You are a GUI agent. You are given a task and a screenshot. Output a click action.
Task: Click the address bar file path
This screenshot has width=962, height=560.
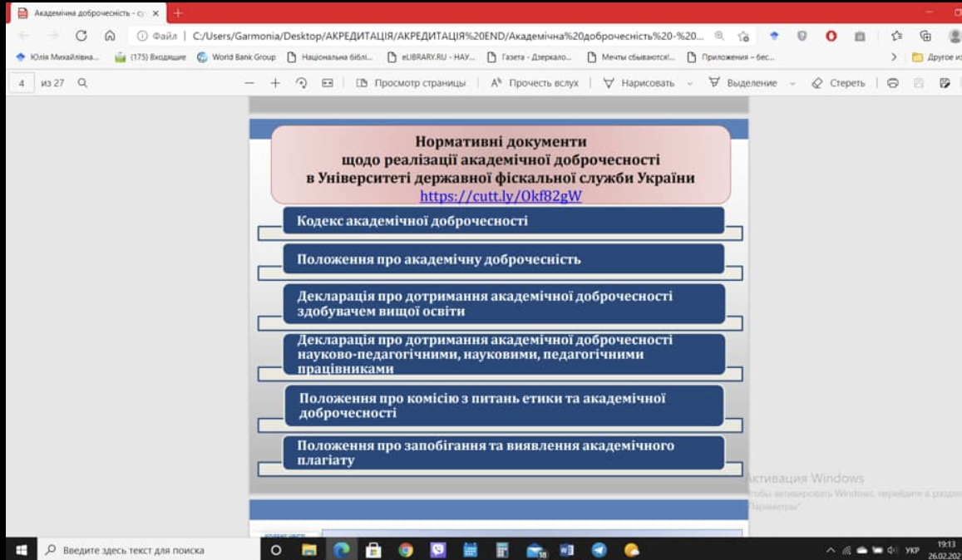click(448, 37)
